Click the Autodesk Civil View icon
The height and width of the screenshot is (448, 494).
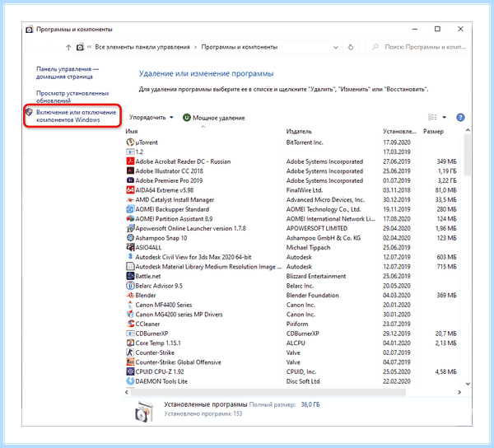pos(130,257)
